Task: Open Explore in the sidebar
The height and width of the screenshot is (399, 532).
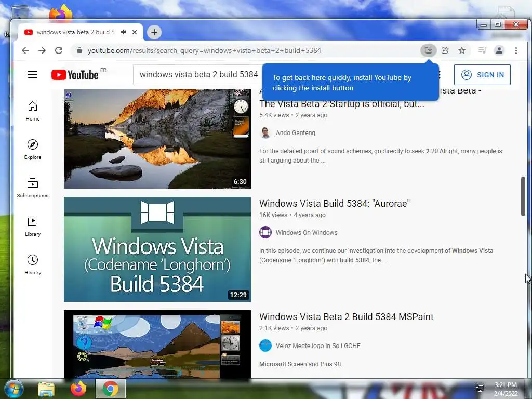Action: coord(33,150)
